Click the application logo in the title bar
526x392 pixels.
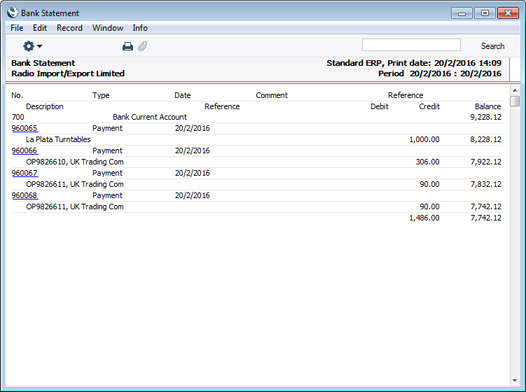point(12,13)
